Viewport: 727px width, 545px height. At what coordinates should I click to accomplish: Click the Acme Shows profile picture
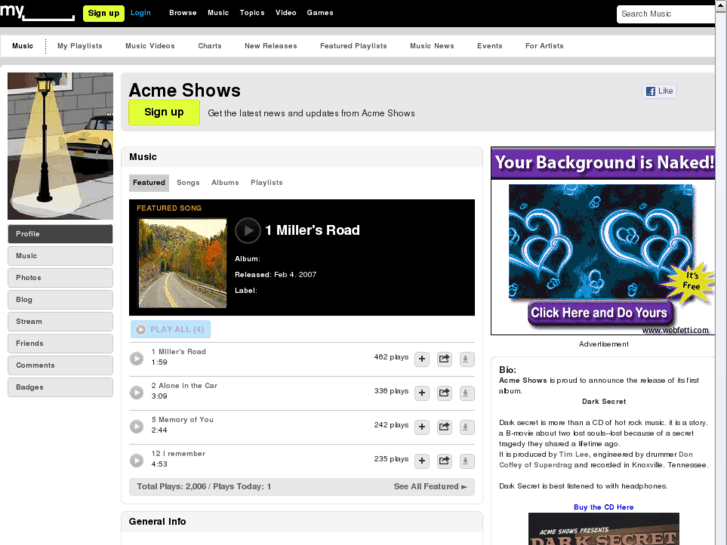coord(60,146)
